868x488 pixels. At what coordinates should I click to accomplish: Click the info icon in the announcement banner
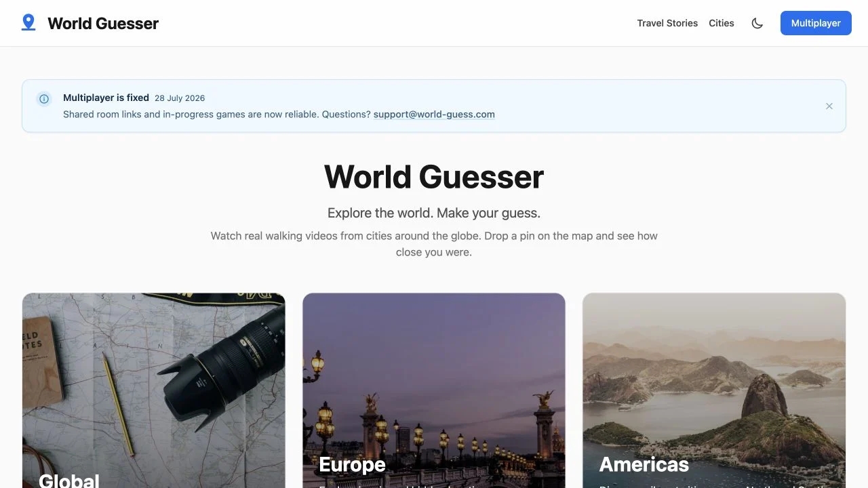[44, 99]
